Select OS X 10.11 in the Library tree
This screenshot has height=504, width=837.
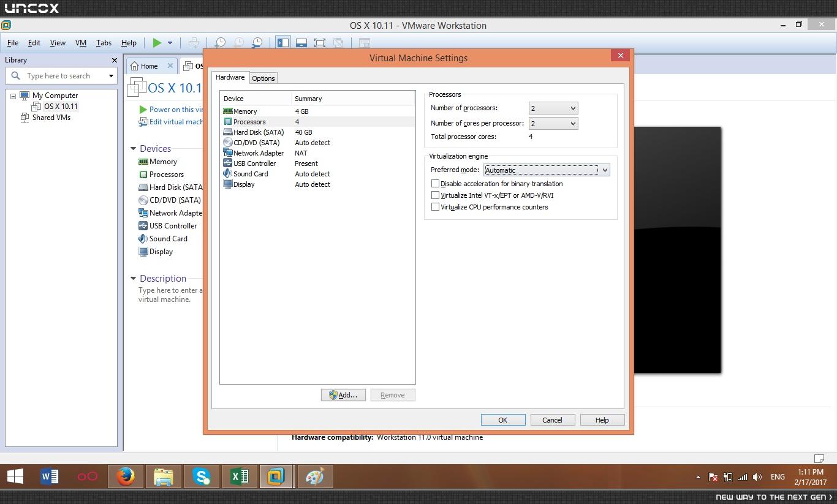pyautogui.click(x=61, y=107)
